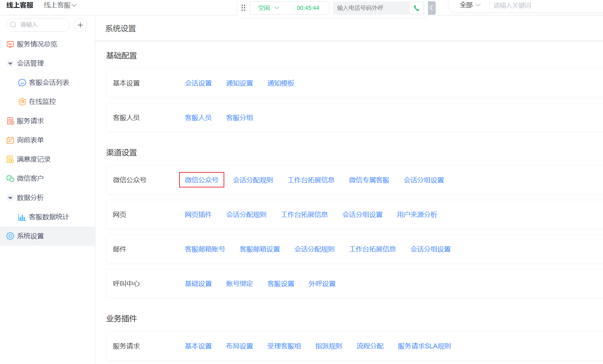Open 会话分配规则 in 邮件 row
This screenshot has width=603, height=364.
[x=314, y=249]
